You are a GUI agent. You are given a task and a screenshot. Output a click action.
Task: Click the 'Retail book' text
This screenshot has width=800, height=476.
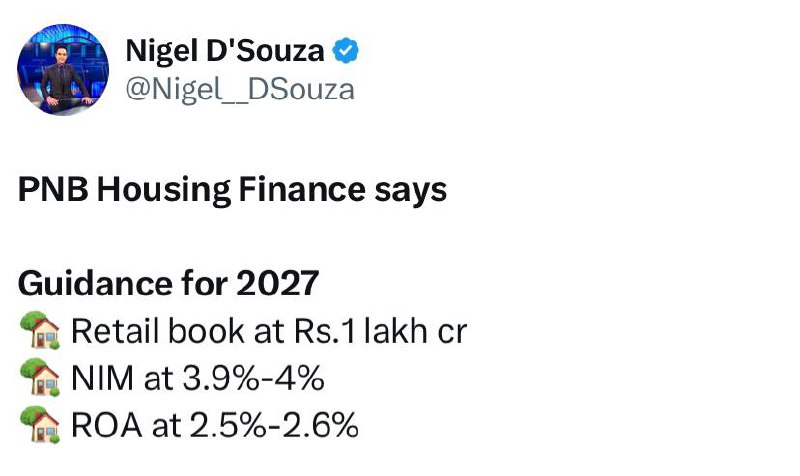tap(158, 331)
